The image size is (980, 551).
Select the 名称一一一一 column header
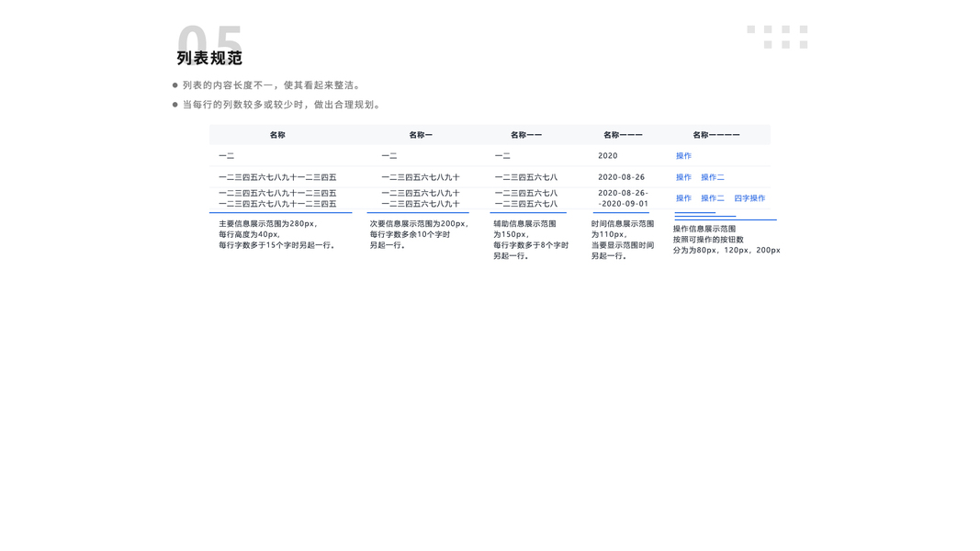716,135
